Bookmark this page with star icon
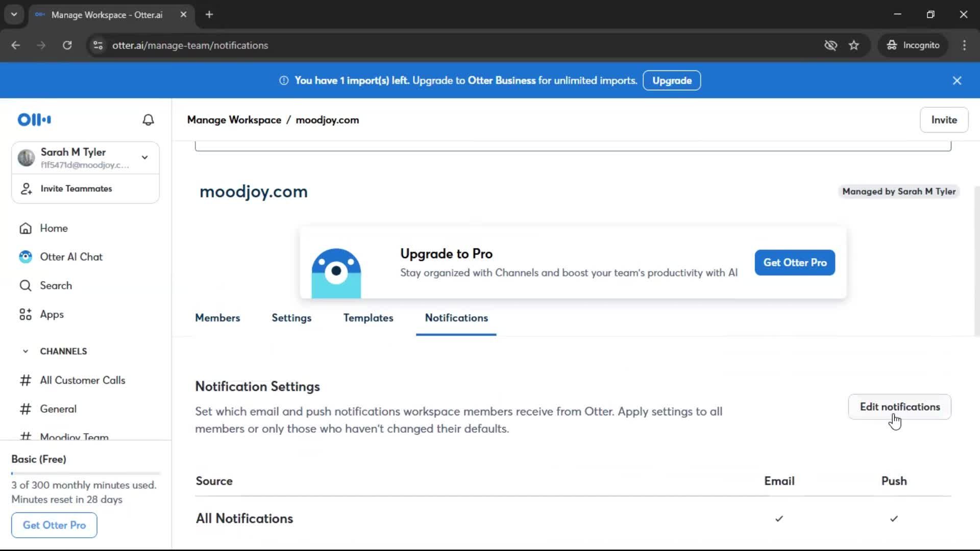The image size is (980, 551). 854,45
